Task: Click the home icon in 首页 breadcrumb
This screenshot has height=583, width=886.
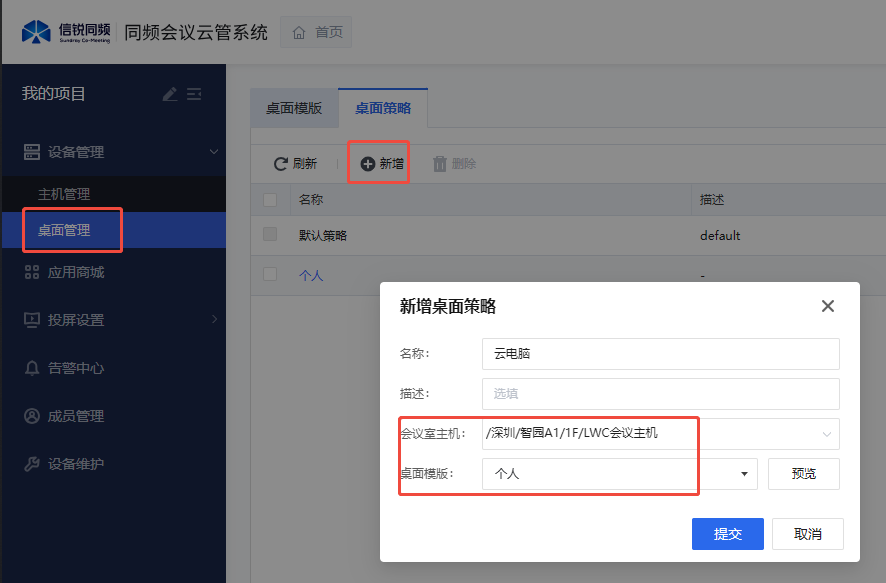Action: (299, 33)
